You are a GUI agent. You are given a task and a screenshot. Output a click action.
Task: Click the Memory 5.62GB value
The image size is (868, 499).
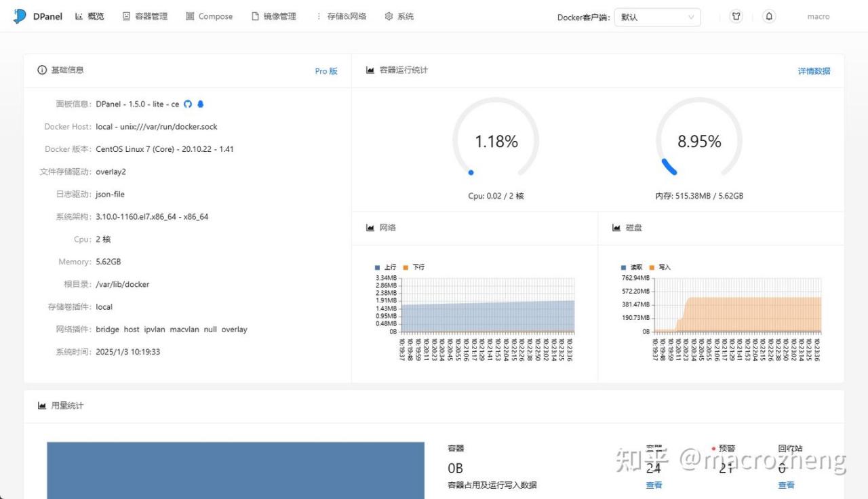[108, 262]
